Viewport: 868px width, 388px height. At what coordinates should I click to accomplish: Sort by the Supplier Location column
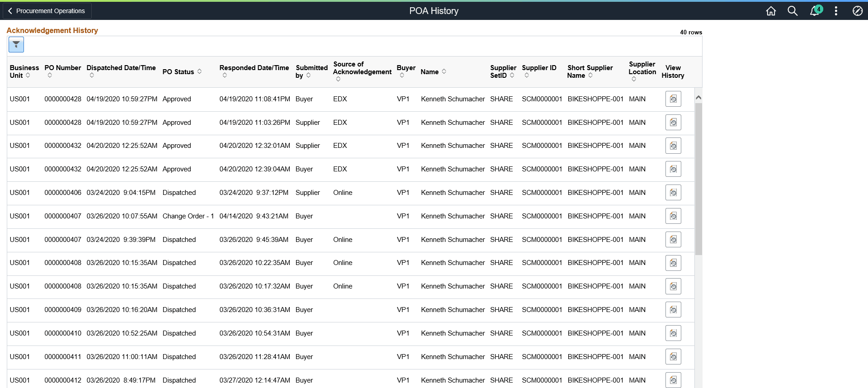pyautogui.click(x=642, y=71)
